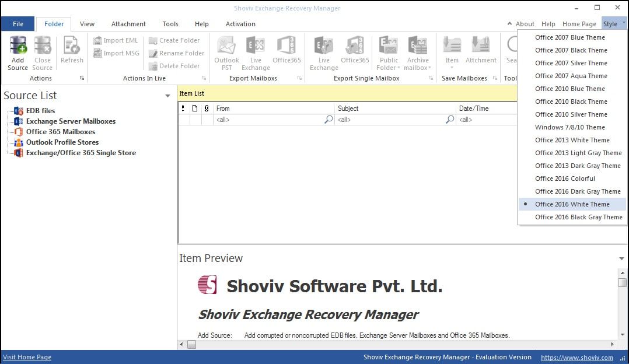Open the Item Preview panel dropdown arrow

click(621, 258)
